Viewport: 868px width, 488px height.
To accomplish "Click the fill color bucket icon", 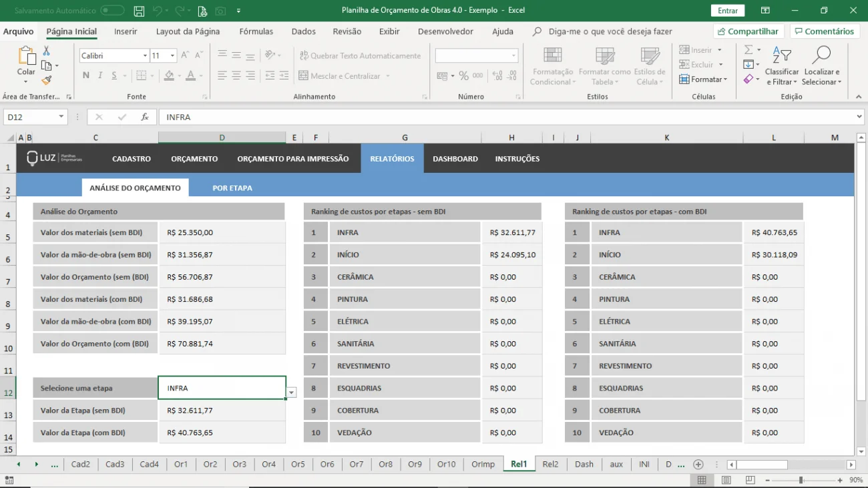I will 170,75.
